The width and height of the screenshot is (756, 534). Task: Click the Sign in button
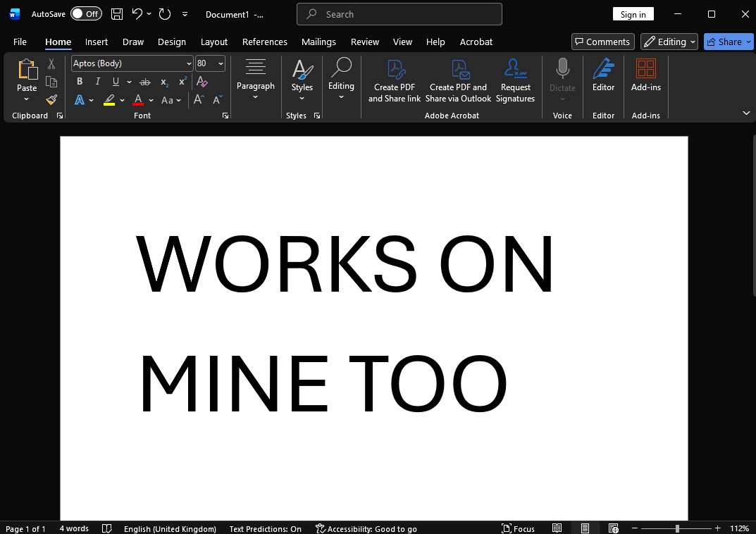(633, 14)
